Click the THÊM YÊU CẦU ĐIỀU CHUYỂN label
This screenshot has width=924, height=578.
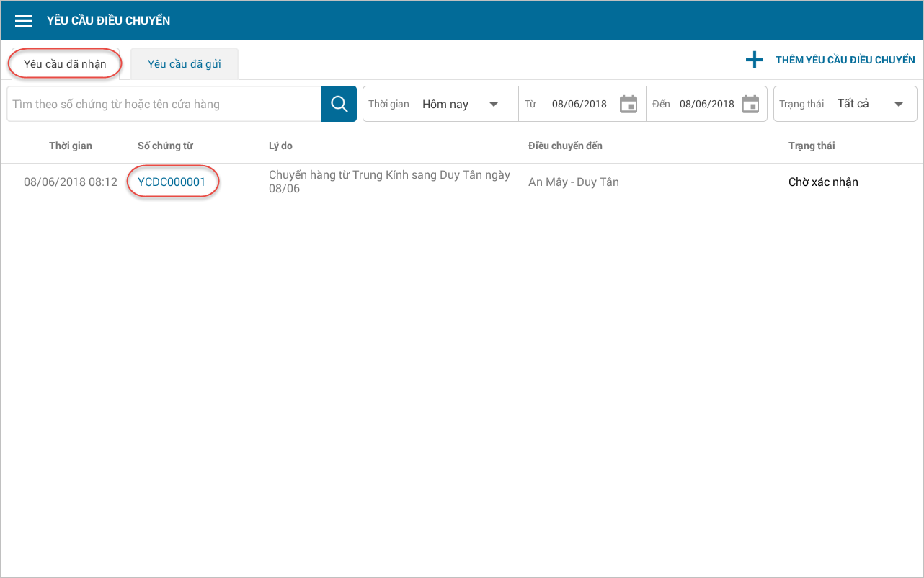click(845, 61)
